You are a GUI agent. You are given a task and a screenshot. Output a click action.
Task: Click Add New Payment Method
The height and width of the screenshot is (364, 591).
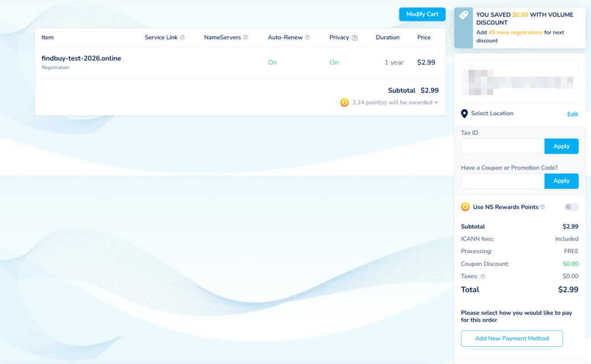(x=511, y=339)
